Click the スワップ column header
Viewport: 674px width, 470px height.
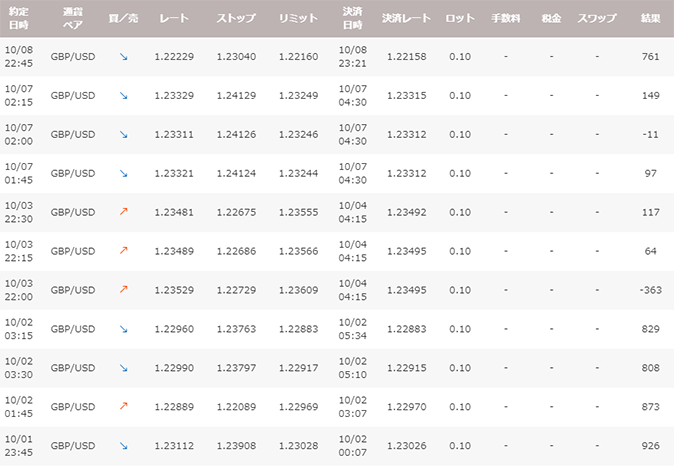click(596, 19)
